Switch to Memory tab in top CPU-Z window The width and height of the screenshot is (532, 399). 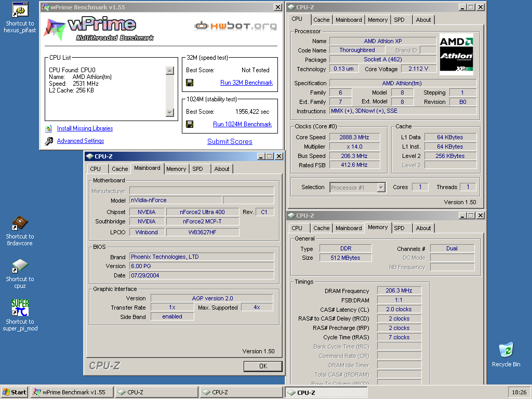[378, 20]
